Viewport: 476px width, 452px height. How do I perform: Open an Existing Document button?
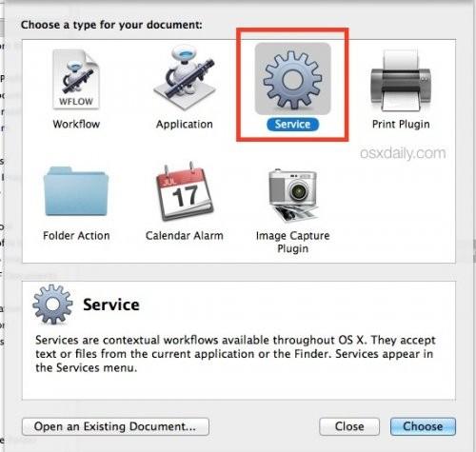point(115,426)
